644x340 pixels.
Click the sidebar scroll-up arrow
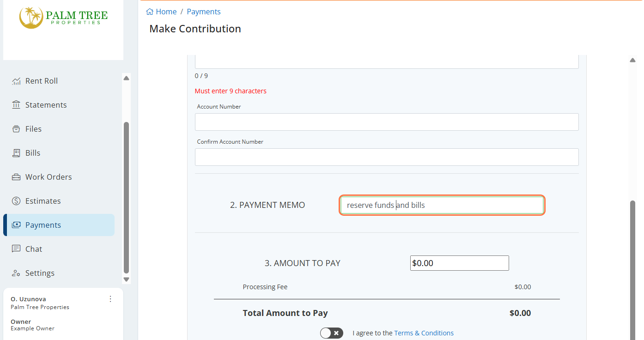point(126,78)
